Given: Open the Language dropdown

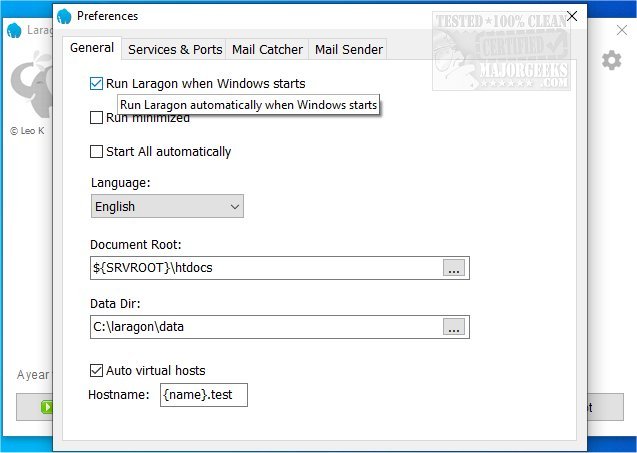Looking at the screenshot, I should (x=167, y=207).
